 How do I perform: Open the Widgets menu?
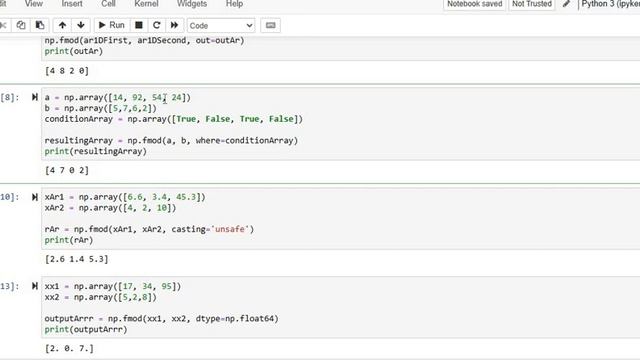tap(192, 4)
